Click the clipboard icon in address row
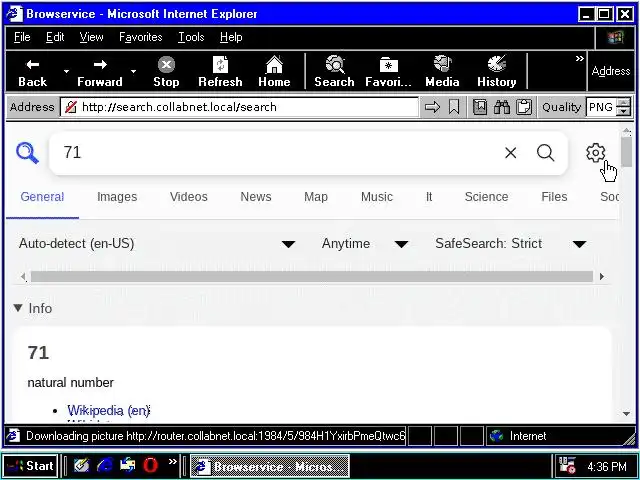This screenshot has height=480, width=640. 524,107
